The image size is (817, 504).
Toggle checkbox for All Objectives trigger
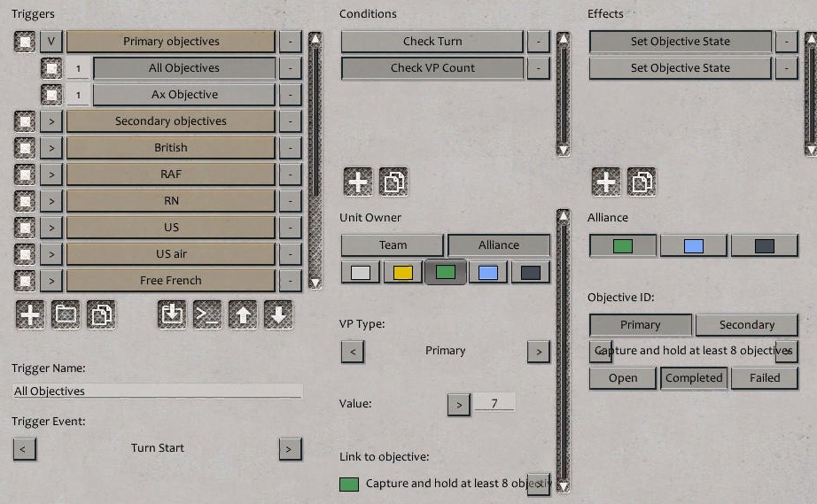point(51,68)
